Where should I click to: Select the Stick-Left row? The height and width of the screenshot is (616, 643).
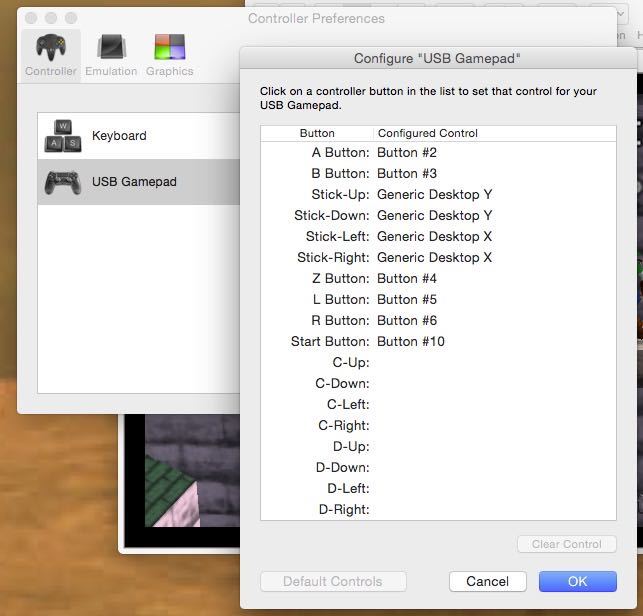click(438, 237)
